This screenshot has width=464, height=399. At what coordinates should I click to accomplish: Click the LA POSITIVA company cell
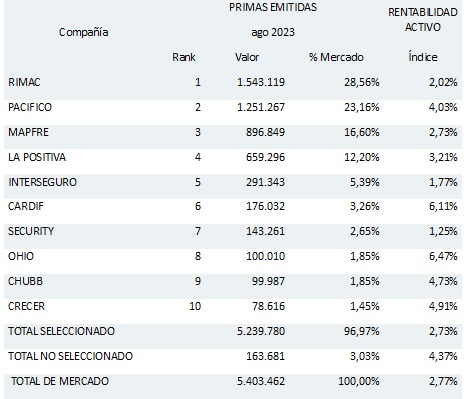37,157
